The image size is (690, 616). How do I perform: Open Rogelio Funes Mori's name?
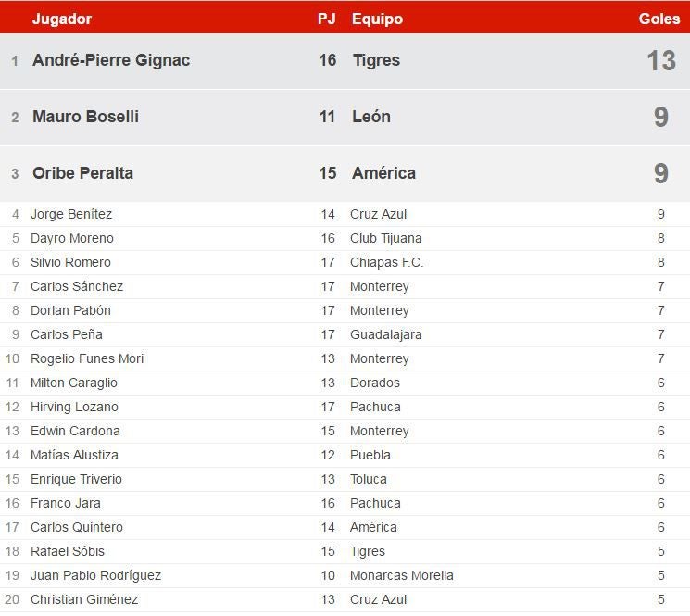click(87, 358)
